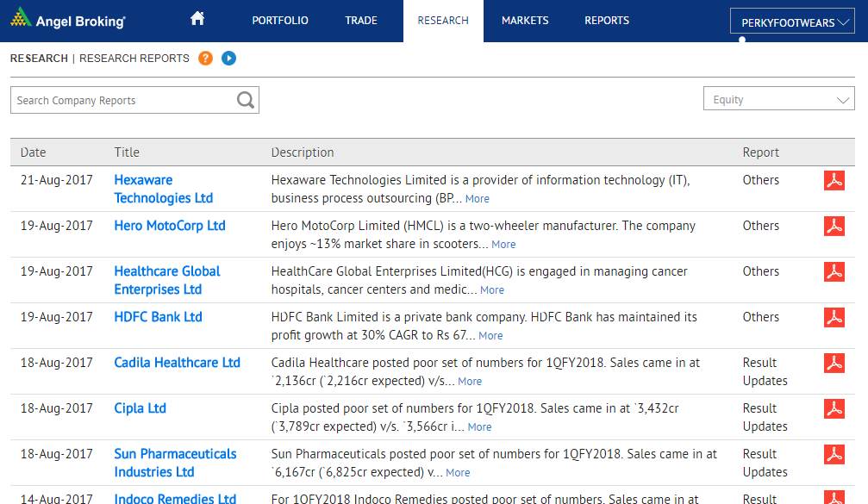
Task: Click the Angel Broking logo
Action: tap(67, 19)
